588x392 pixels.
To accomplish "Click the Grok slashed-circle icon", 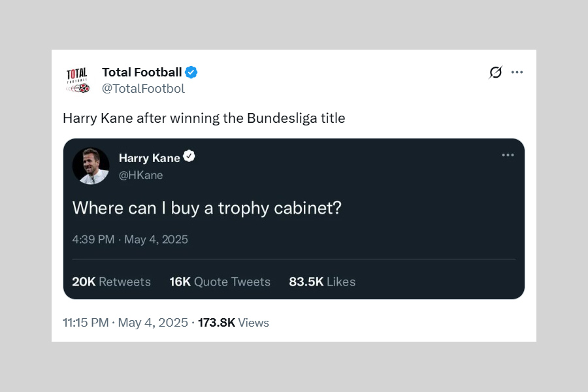I will tap(496, 73).
